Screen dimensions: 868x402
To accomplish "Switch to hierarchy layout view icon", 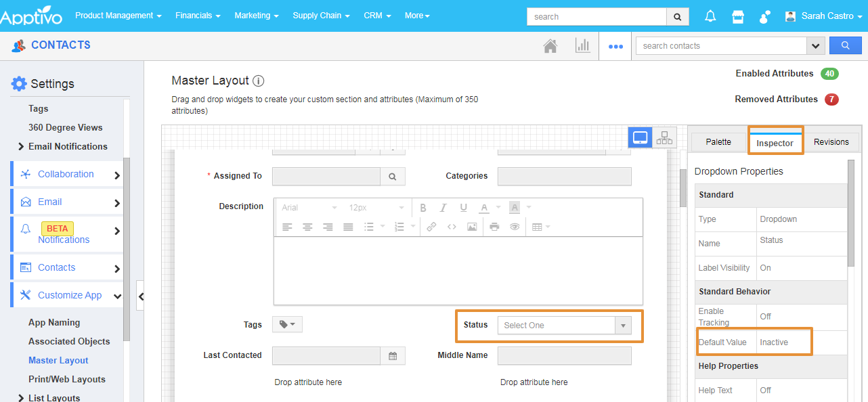I will coord(664,138).
